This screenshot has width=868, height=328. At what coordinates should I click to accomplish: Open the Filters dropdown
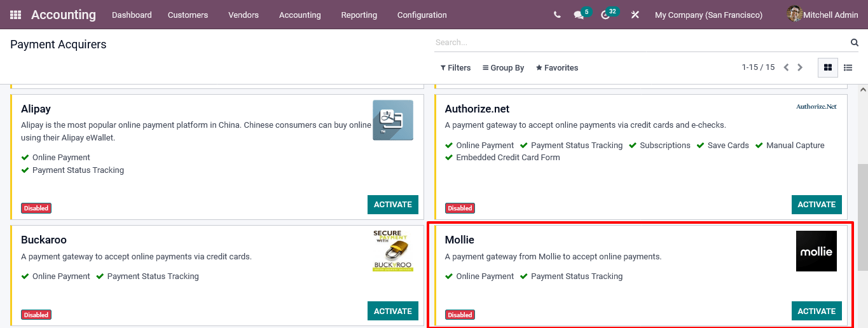pos(455,68)
